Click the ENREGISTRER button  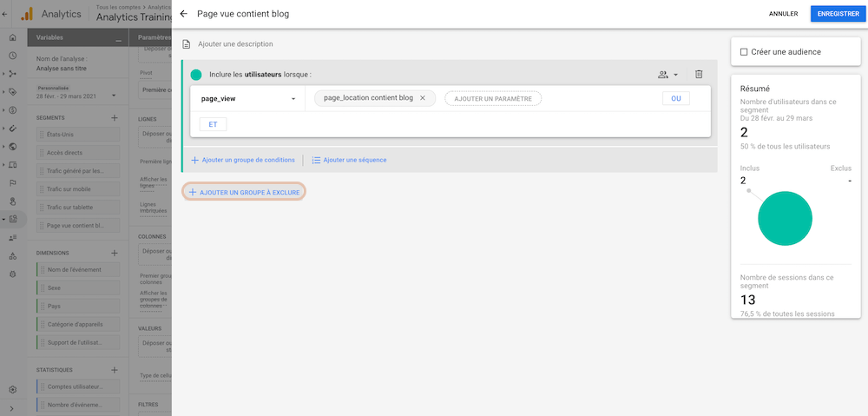[838, 14]
